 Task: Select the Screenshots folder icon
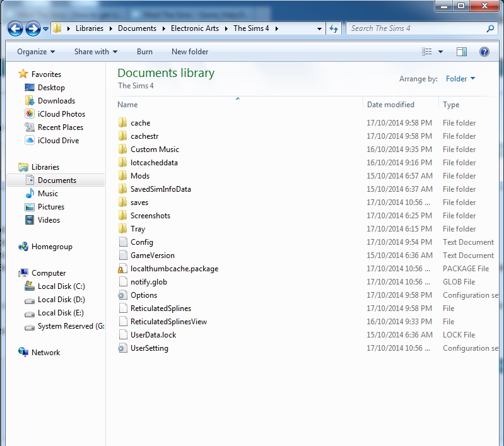122,216
